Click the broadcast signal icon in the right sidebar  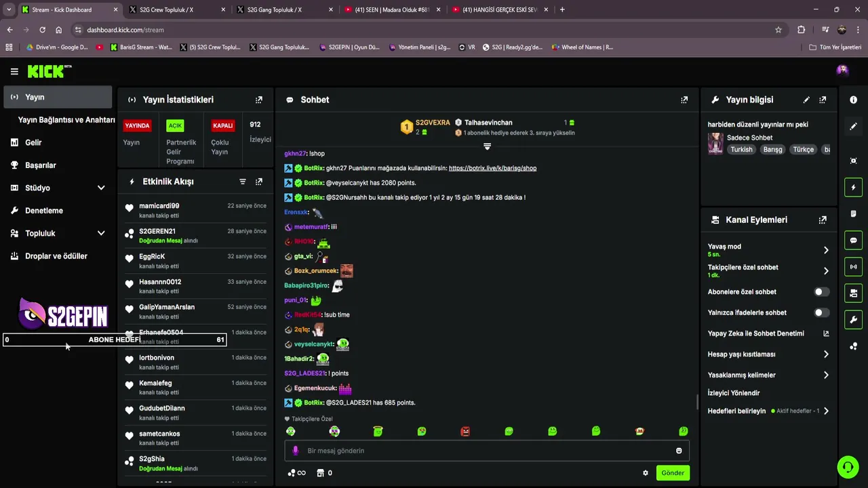click(853, 266)
